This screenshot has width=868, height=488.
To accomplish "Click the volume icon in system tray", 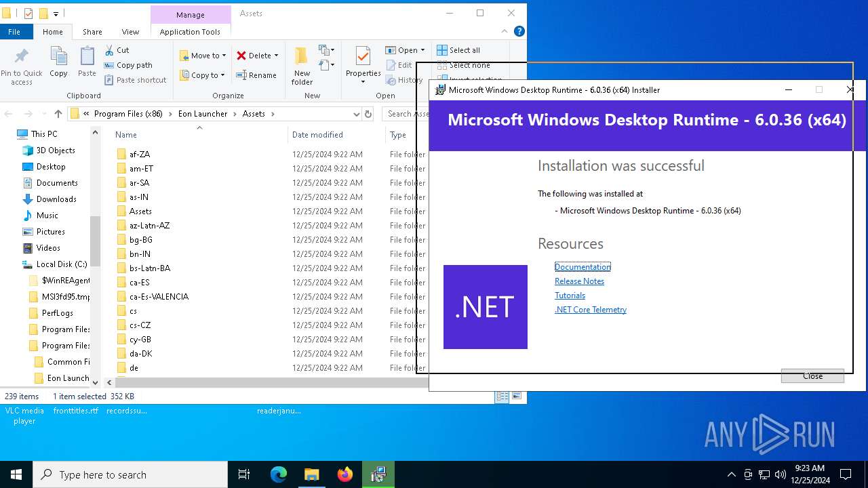I will (780, 474).
